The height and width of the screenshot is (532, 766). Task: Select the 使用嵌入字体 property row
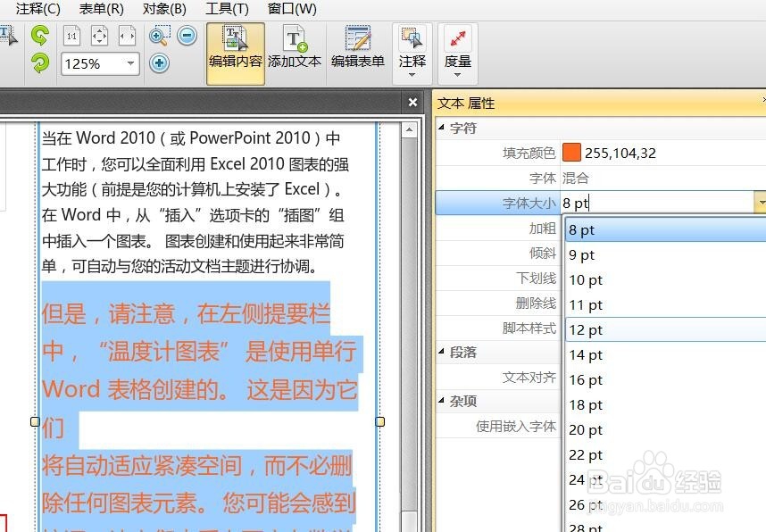[x=498, y=427]
